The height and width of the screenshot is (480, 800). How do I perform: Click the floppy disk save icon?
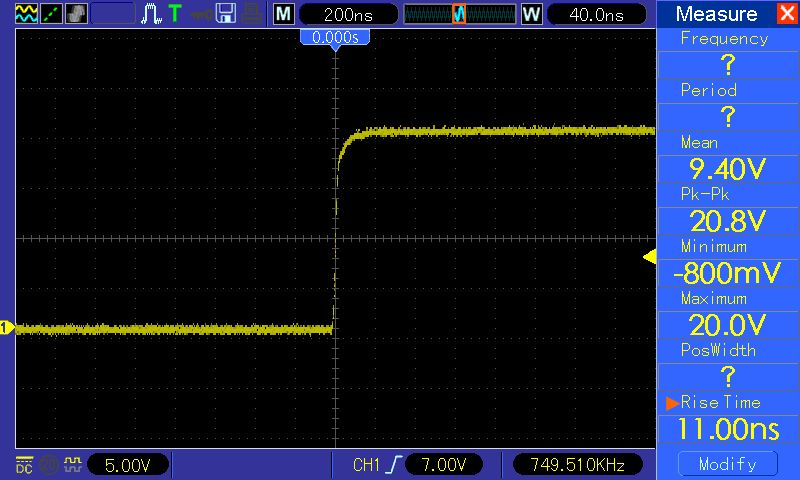[x=226, y=14]
